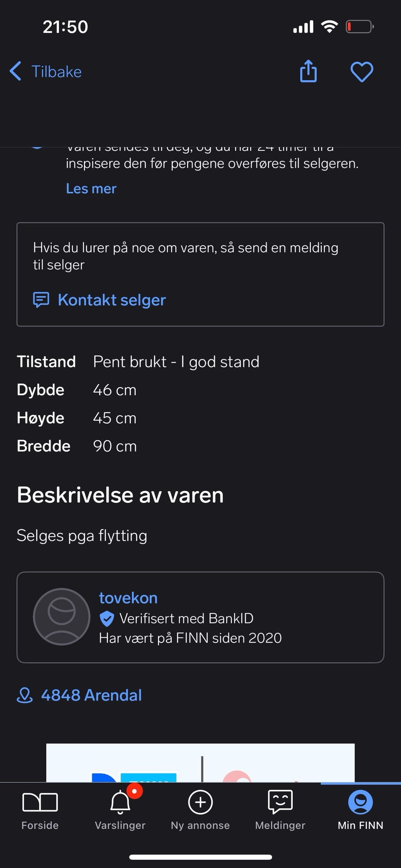Tap the Kontakt selger link text
The image size is (401, 868).
[112, 300]
